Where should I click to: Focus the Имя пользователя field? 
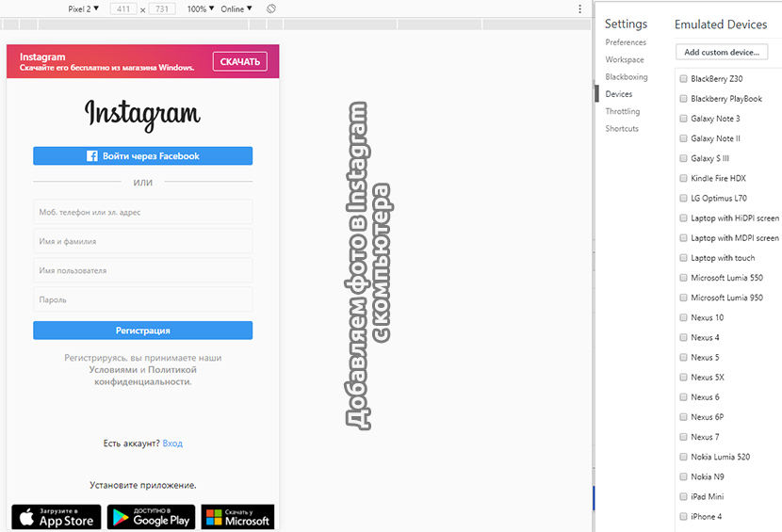(x=142, y=270)
